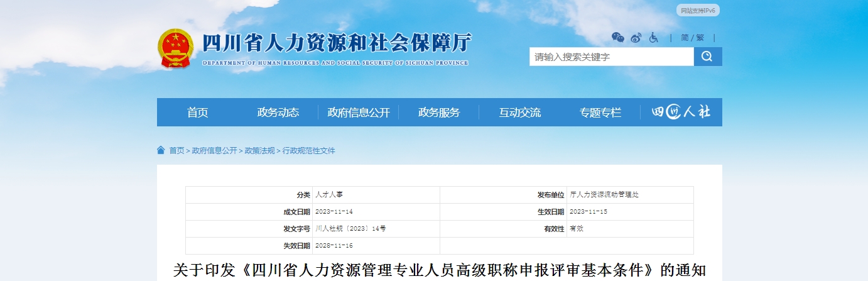Open the 四川人社 logo in navigation bar
The height and width of the screenshot is (281, 868).
[x=681, y=113]
